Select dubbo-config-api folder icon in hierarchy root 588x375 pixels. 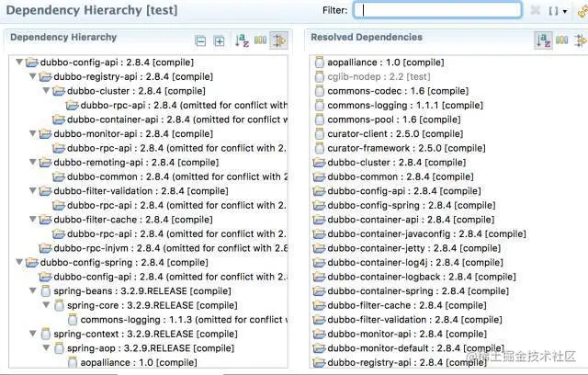click(x=32, y=62)
